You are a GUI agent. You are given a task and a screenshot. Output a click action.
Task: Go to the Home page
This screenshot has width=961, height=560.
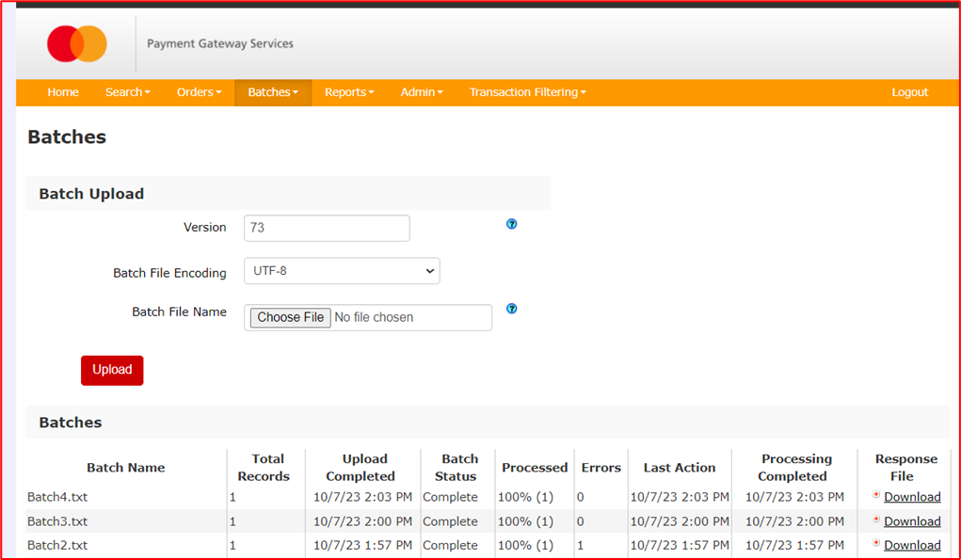coord(63,92)
